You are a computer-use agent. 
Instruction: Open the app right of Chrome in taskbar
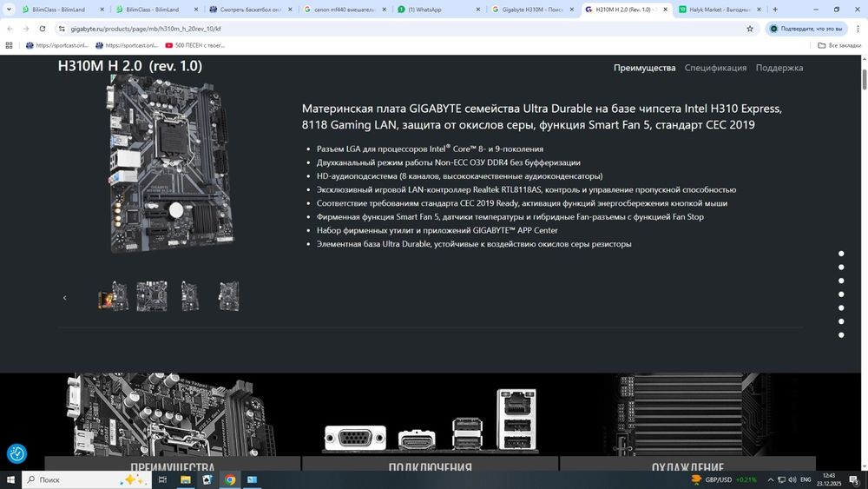click(x=252, y=479)
